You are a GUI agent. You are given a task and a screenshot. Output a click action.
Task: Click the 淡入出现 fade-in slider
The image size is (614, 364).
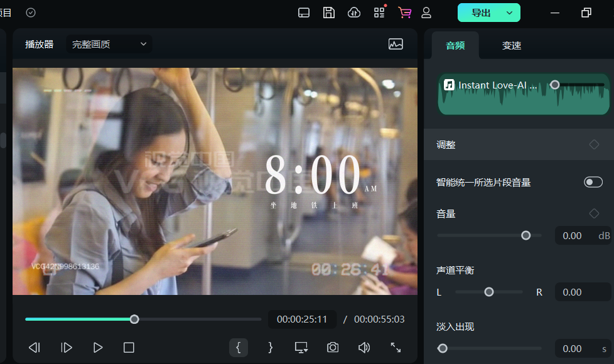[443, 348]
